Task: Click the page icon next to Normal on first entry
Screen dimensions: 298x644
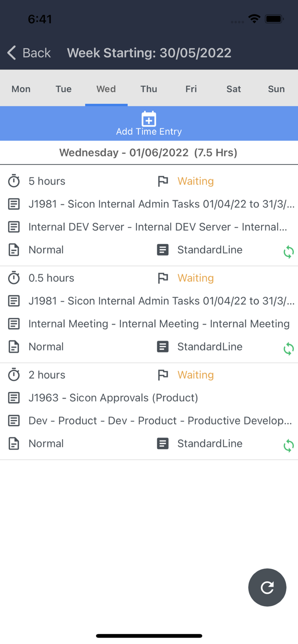Action: click(x=14, y=249)
